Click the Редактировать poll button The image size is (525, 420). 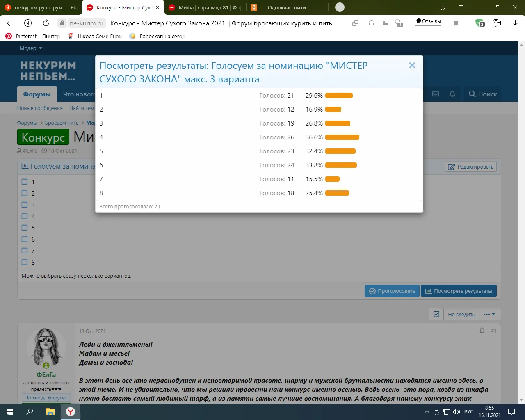[x=471, y=167]
